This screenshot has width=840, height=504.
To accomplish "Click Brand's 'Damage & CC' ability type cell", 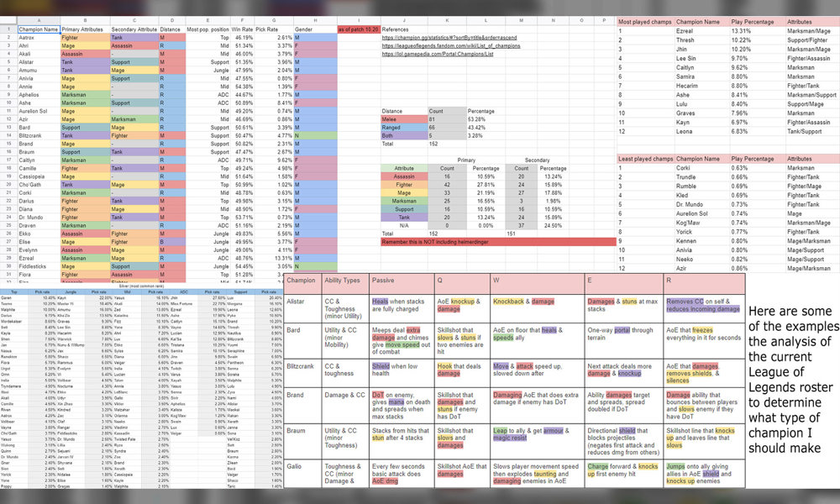I will click(x=344, y=405).
